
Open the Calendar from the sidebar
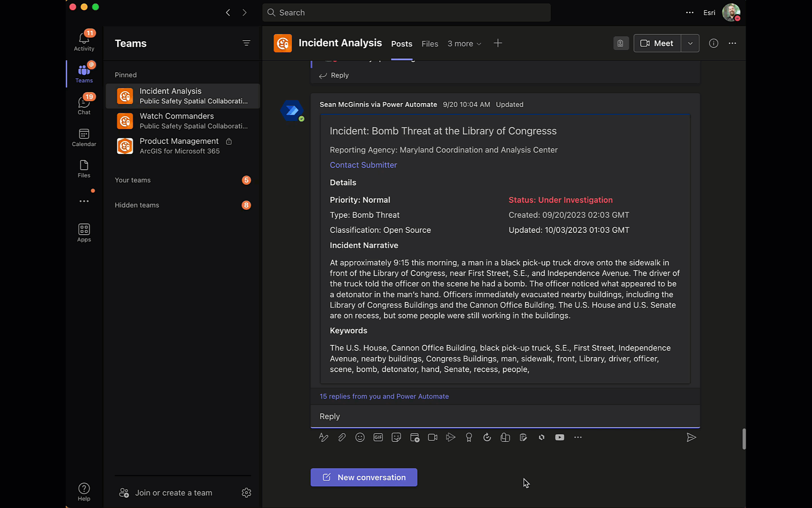(84, 137)
